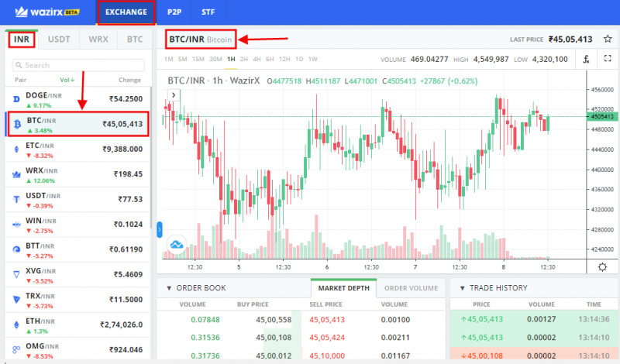Set chart interval to 1D
Viewport: 620px width, 364px height.
[x=299, y=60]
